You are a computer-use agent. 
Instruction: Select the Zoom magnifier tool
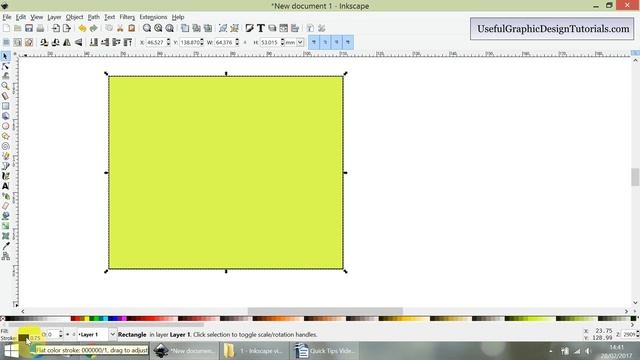[5, 86]
